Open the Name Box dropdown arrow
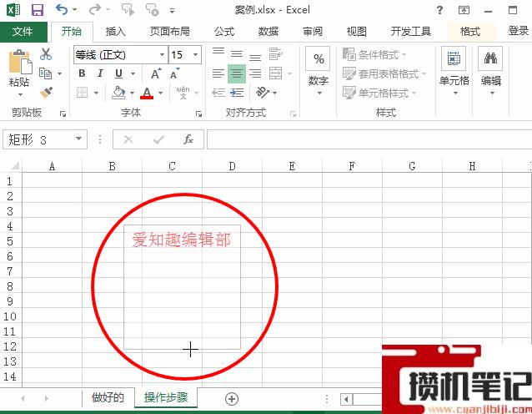The width and height of the screenshot is (532, 414). click(x=78, y=139)
